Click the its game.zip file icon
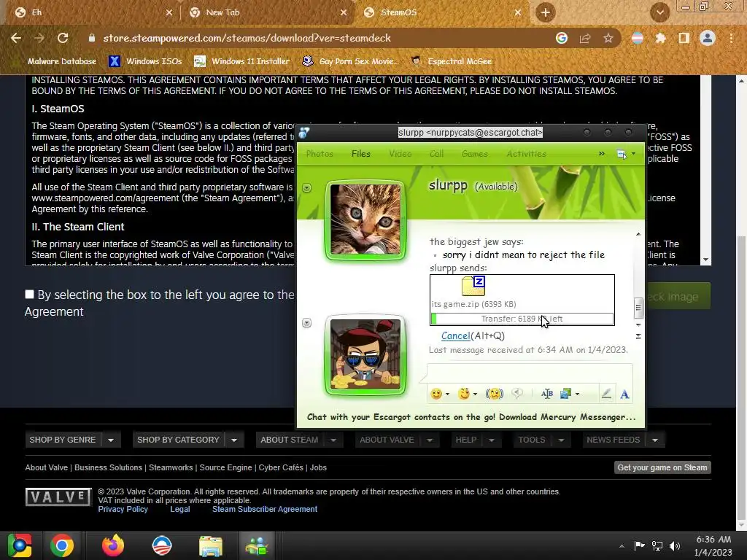The image size is (747, 560). (473, 286)
